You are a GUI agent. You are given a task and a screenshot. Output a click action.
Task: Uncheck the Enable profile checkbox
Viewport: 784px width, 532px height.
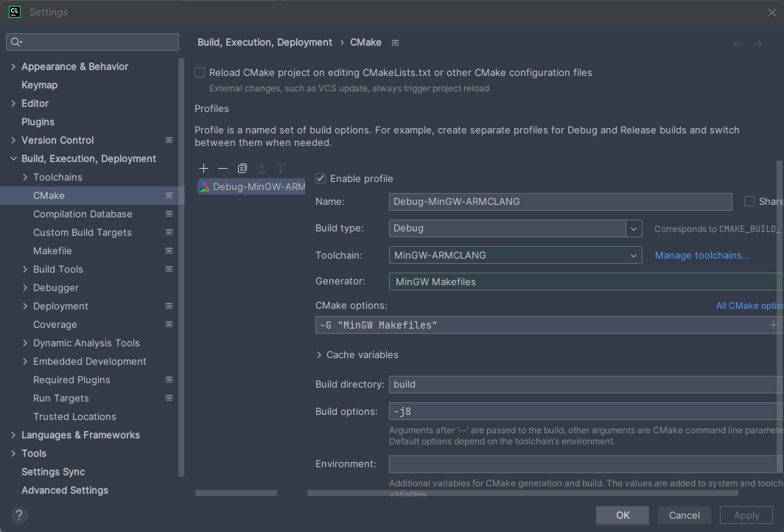pos(321,178)
